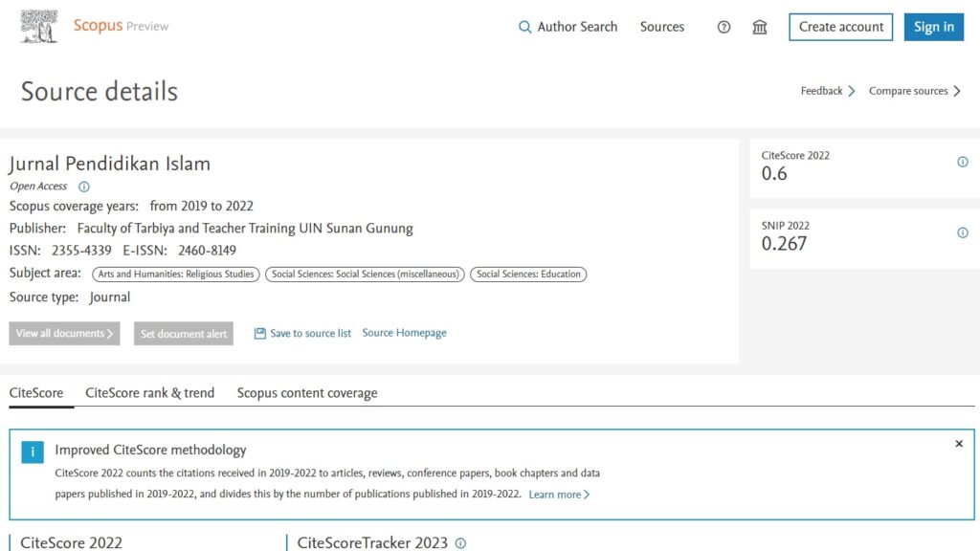The height and width of the screenshot is (551, 980).
Task: Click the blue info icon in methodology banner
Action: coord(33,452)
